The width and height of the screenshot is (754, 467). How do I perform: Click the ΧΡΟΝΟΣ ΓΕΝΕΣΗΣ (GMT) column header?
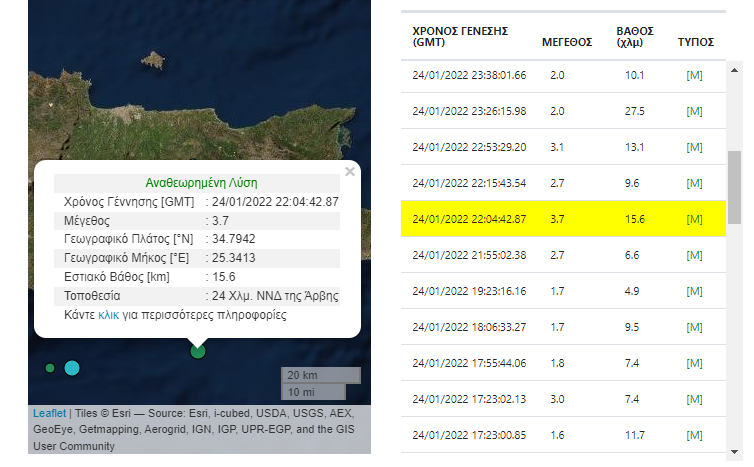[460, 37]
